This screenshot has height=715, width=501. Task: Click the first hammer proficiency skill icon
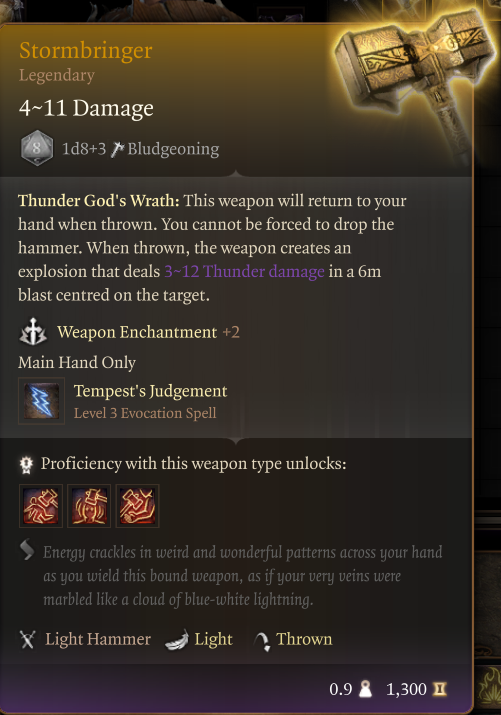tap(41, 506)
